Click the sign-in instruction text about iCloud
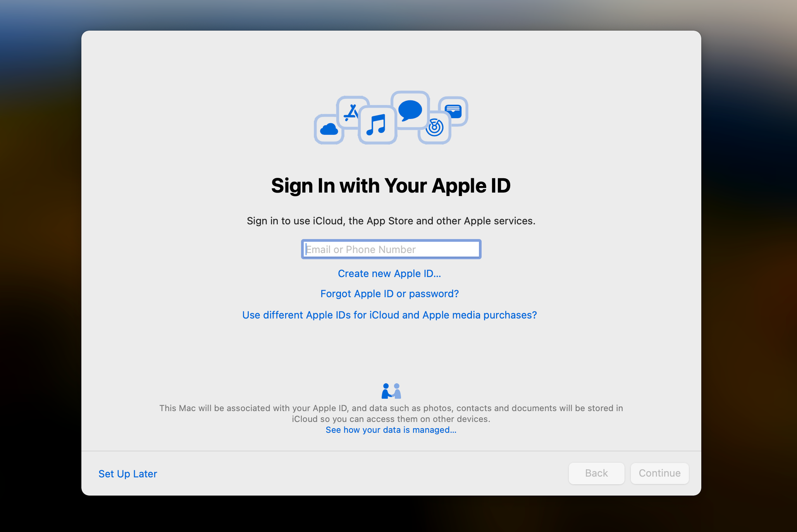Viewport: 797px width, 532px height. 391,221
